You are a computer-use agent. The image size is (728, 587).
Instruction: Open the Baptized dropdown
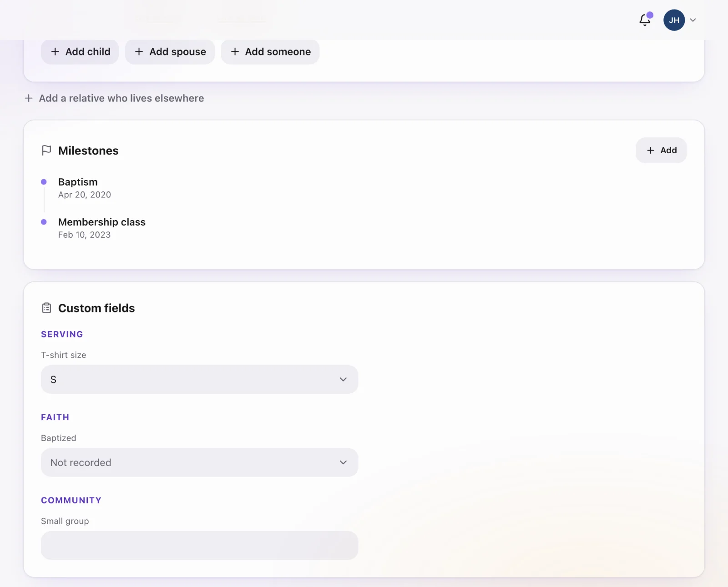[x=199, y=462]
